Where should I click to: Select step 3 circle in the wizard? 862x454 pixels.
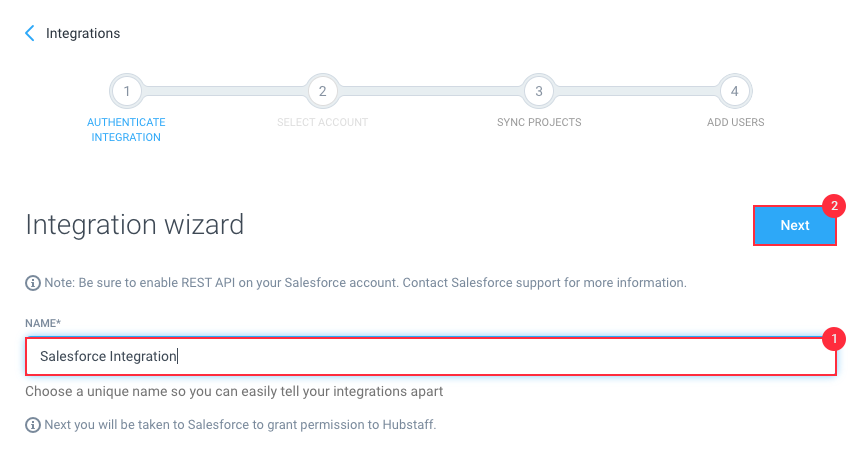539,91
